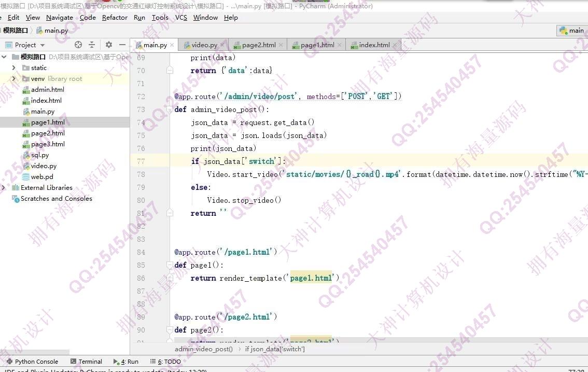
Task: Close the page2.html editor tab
Action: [x=281, y=45]
